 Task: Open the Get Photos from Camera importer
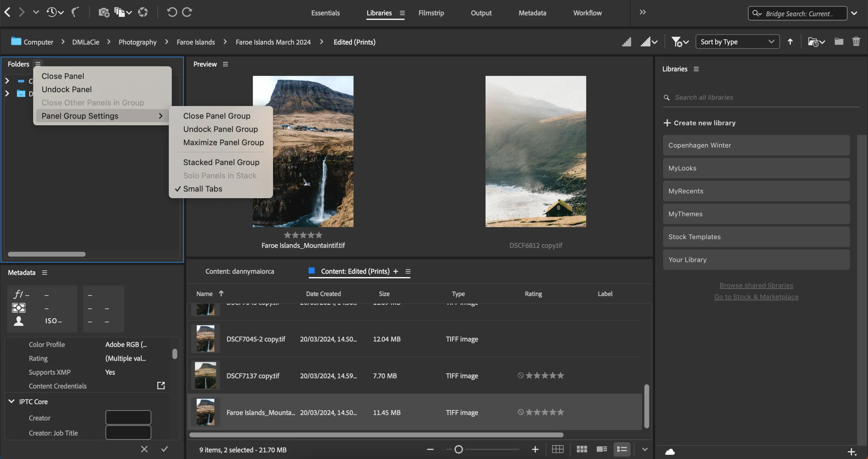(x=103, y=12)
